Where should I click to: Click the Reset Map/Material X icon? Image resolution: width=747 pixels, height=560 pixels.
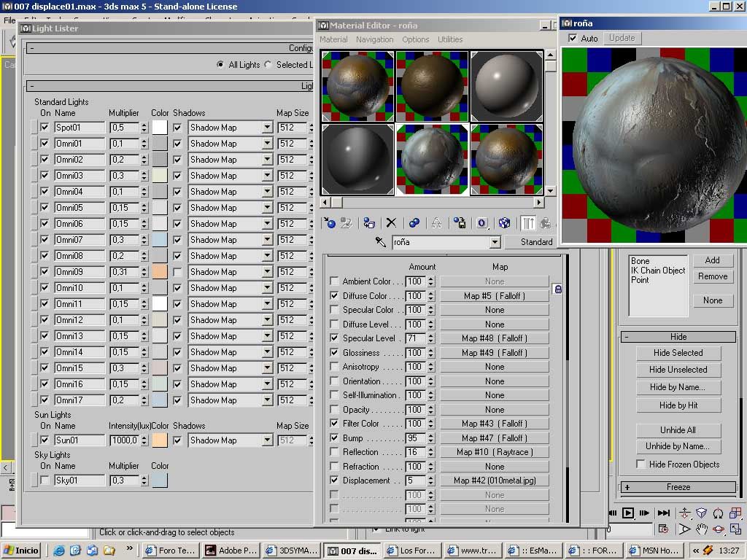[x=391, y=223]
